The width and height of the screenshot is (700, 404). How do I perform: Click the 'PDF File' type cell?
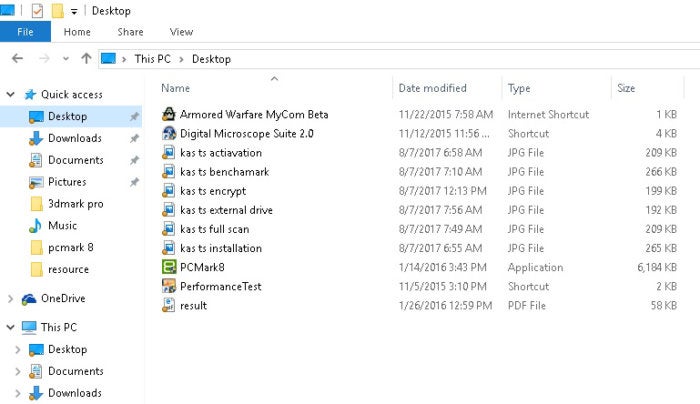[527, 305]
